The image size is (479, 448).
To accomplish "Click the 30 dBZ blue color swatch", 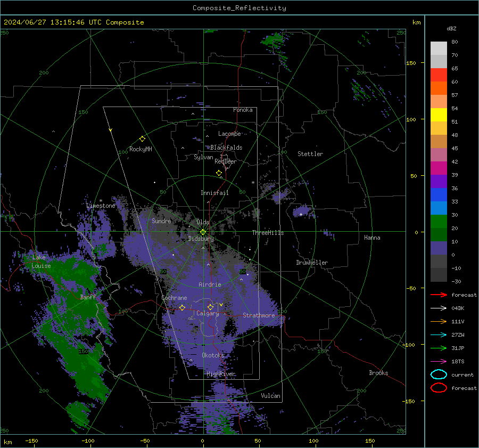I will [439, 208].
